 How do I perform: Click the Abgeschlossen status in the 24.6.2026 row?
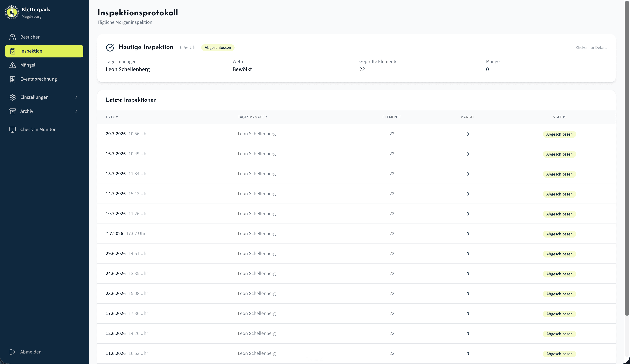click(x=559, y=274)
